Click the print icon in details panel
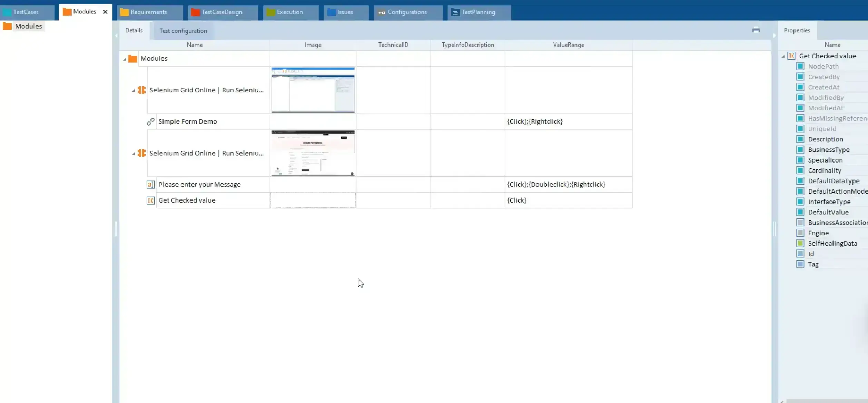Image resolution: width=868 pixels, height=403 pixels. pyautogui.click(x=756, y=30)
